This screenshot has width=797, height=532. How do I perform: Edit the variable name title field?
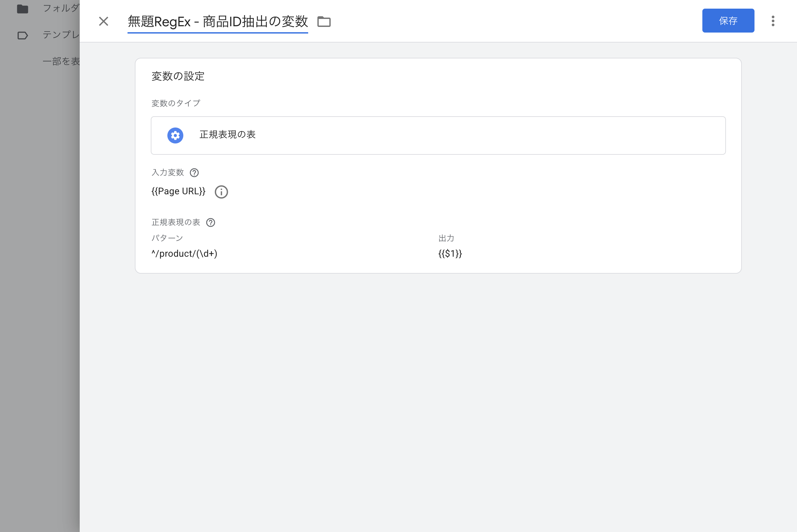tap(218, 22)
